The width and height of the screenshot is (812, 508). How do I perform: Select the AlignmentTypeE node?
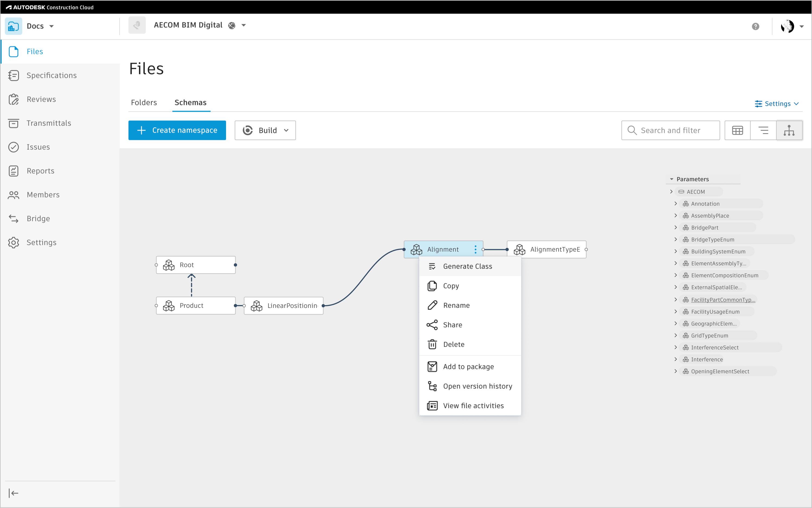pyautogui.click(x=546, y=249)
